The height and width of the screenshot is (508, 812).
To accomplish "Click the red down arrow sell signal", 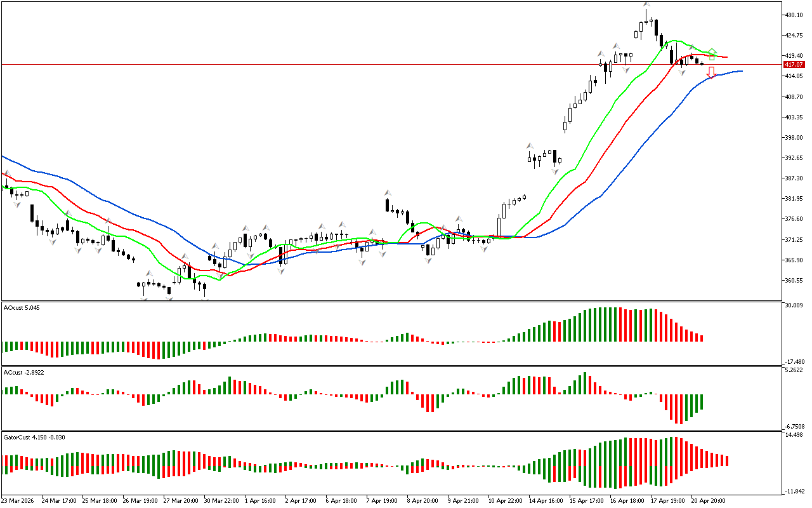I will coord(712,72).
